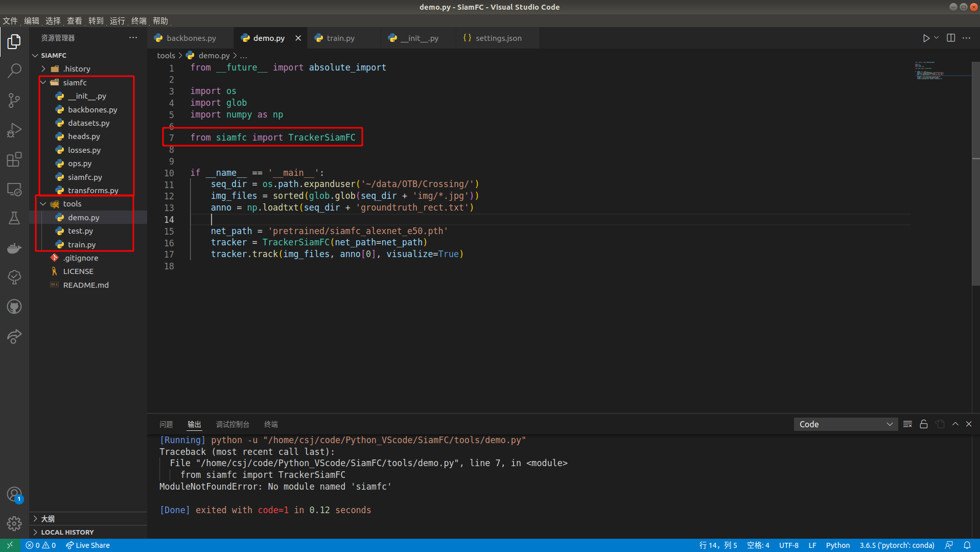The width and height of the screenshot is (980, 552).
Task: Select the Python interpreter 'pytorch' conda
Action: 896,545
